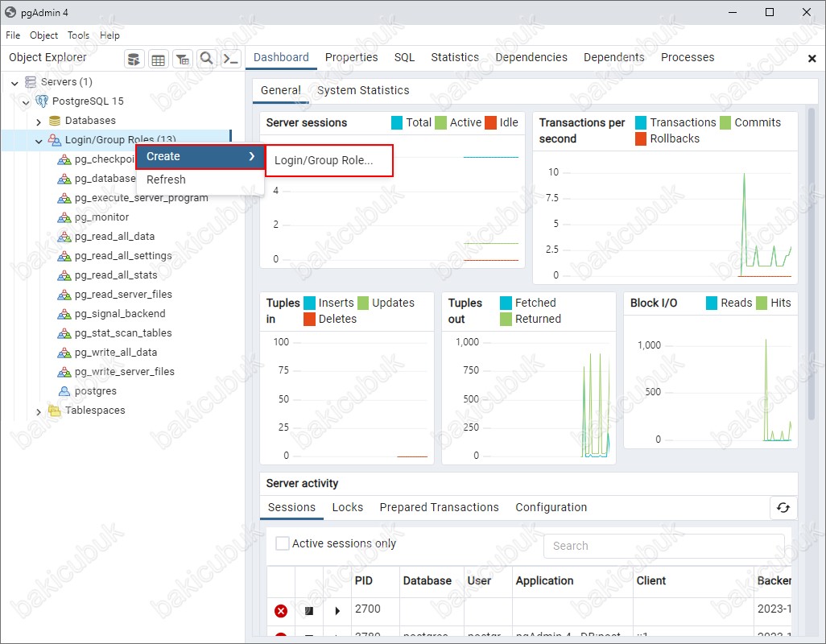The width and height of the screenshot is (826, 644).
Task: Click the PostgreSQL 15 elephant icon
Action: [x=42, y=101]
